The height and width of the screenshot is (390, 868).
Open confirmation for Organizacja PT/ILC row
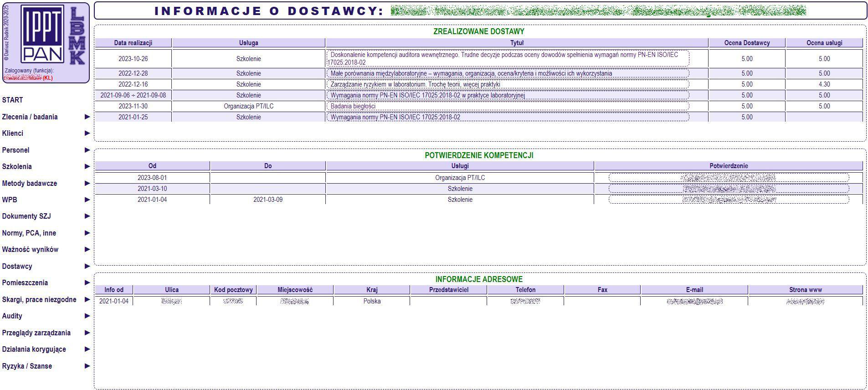(729, 178)
